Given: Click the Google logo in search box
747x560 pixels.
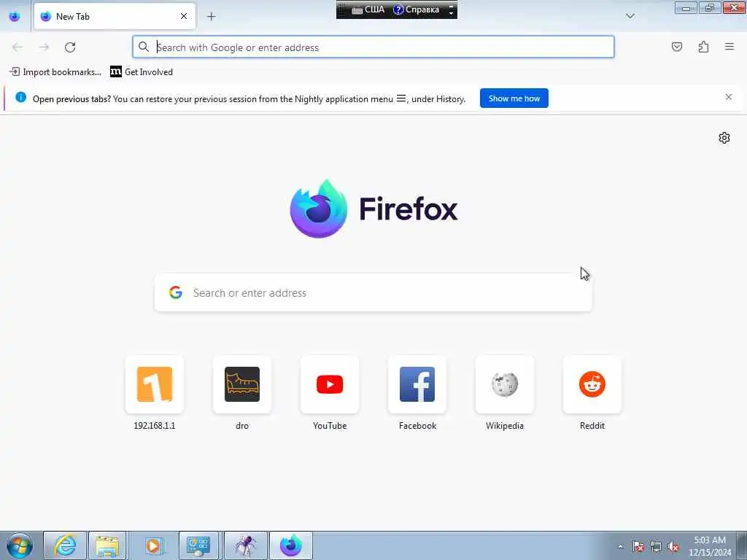Looking at the screenshot, I should click(x=176, y=292).
